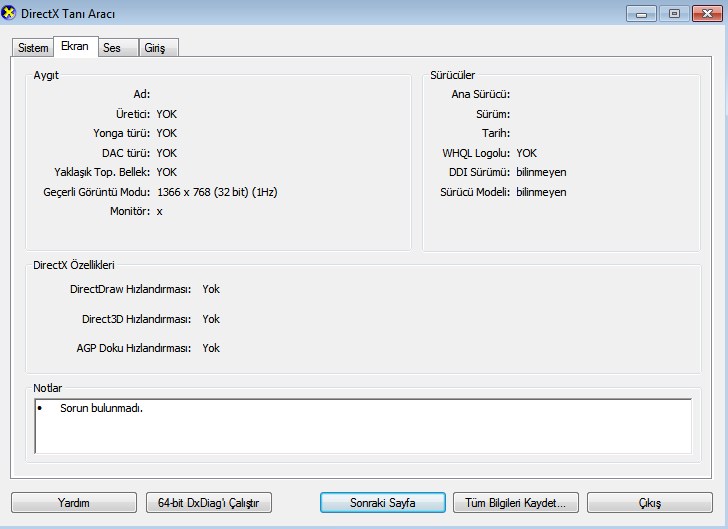The image size is (728, 529).
Task: Click Sürücü Modeli value bilinmeyen
Action: coord(541,192)
